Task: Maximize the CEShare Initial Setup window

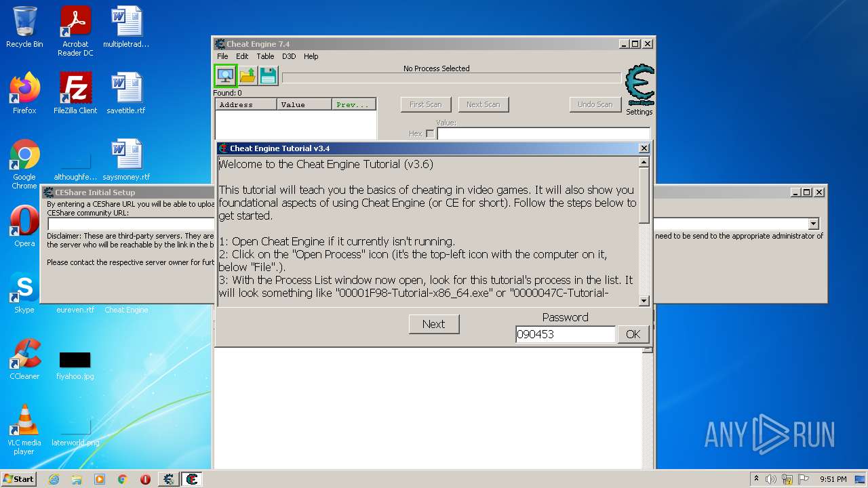Action: point(806,192)
